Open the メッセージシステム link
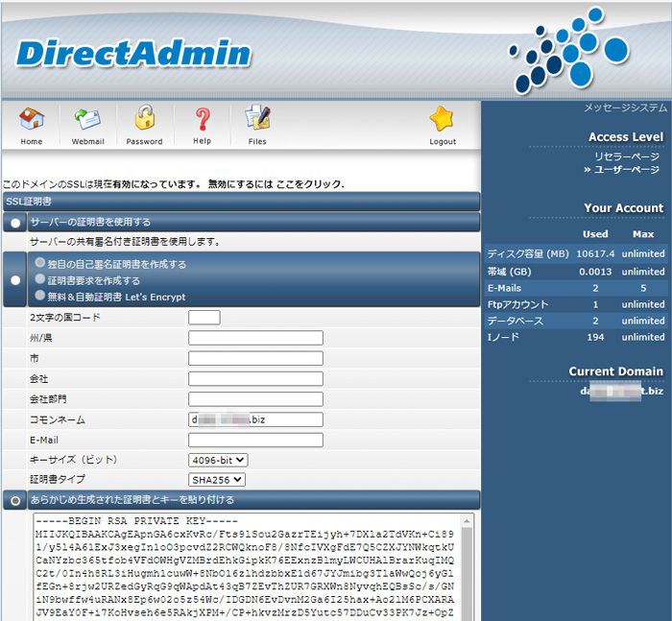Image resolution: width=672 pixels, height=621 pixels. point(625,107)
